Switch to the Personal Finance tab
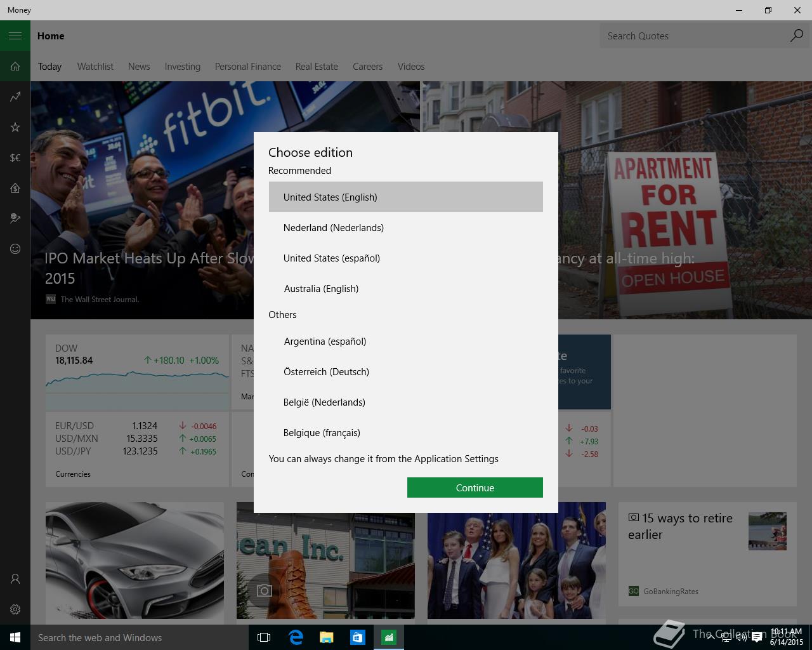This screenshot has width=812, height=650. tap(247, 66)
